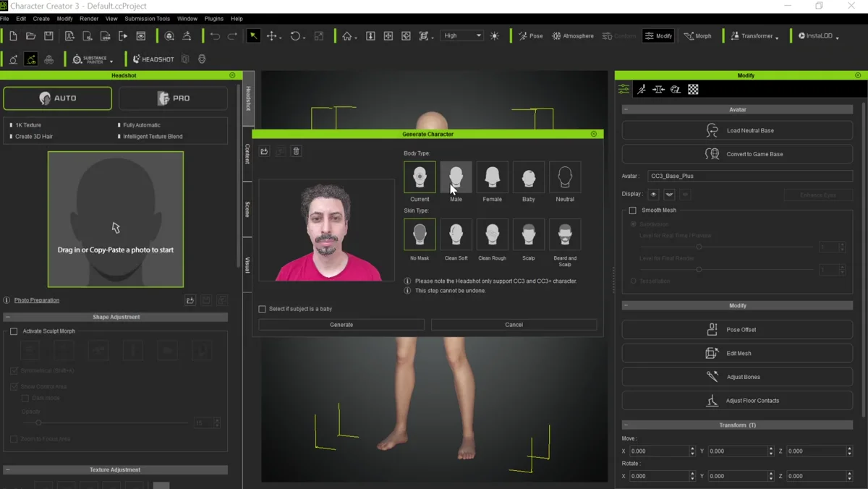Viewport: 868px width, 489px height.
Task: Open the Pose tool
Action: (530, 35)
